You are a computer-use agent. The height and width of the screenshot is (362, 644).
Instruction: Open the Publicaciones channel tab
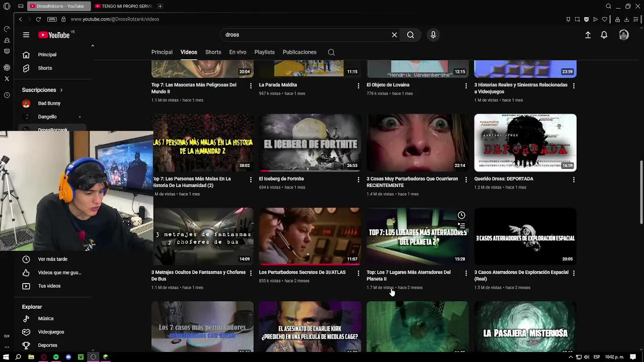tap(299, 52)
